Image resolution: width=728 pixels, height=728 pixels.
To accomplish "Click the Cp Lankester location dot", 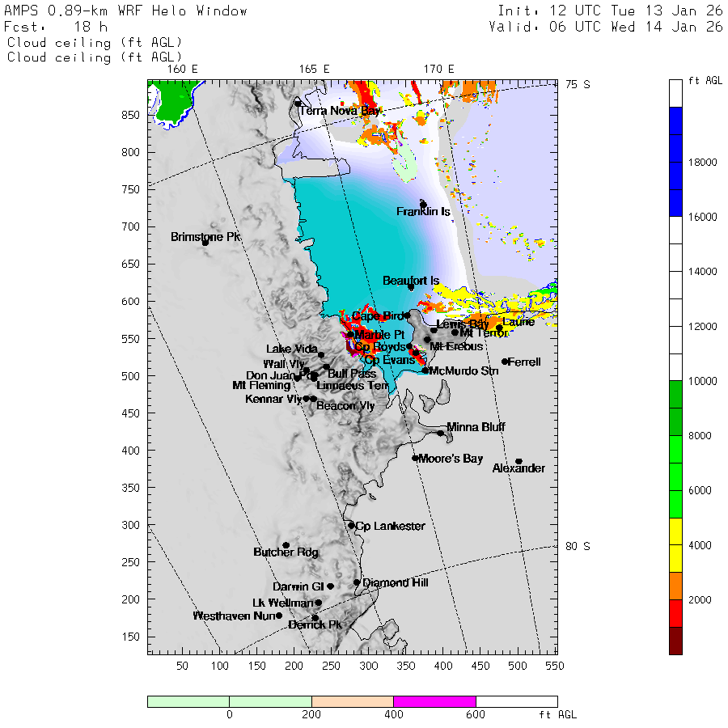I will tap(351, 526).
